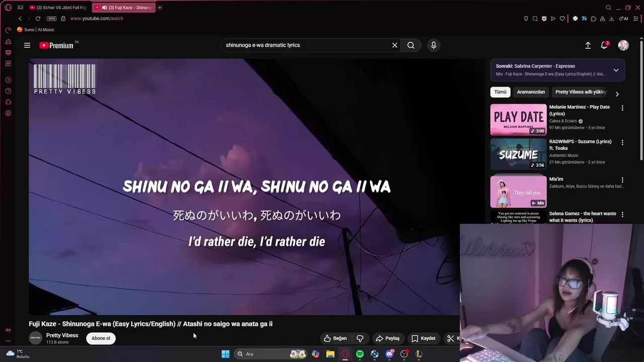Go to YouTube Premium home logo
Screen dimensions: 644x362
pos(57,45)
